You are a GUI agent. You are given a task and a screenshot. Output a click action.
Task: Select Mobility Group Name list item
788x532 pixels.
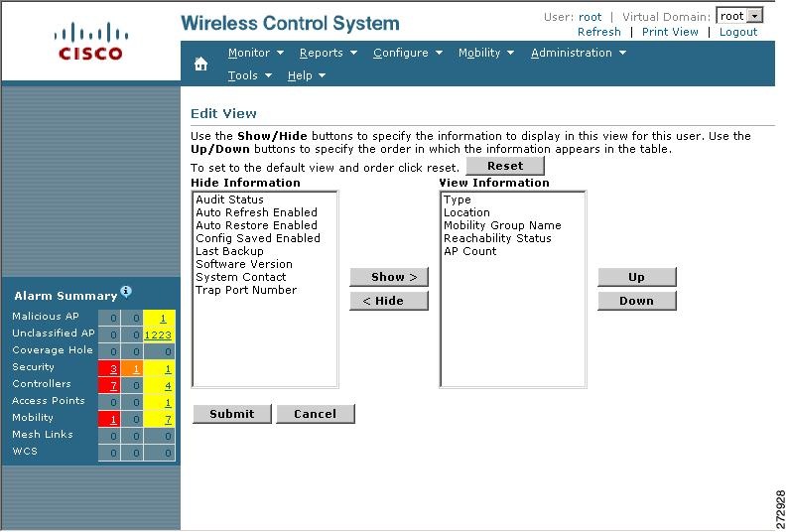502,225
